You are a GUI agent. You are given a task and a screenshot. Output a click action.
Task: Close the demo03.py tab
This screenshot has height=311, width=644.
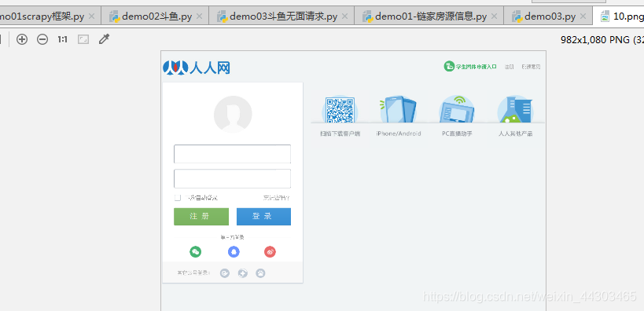pyautogui.click(x=583, y=16)
